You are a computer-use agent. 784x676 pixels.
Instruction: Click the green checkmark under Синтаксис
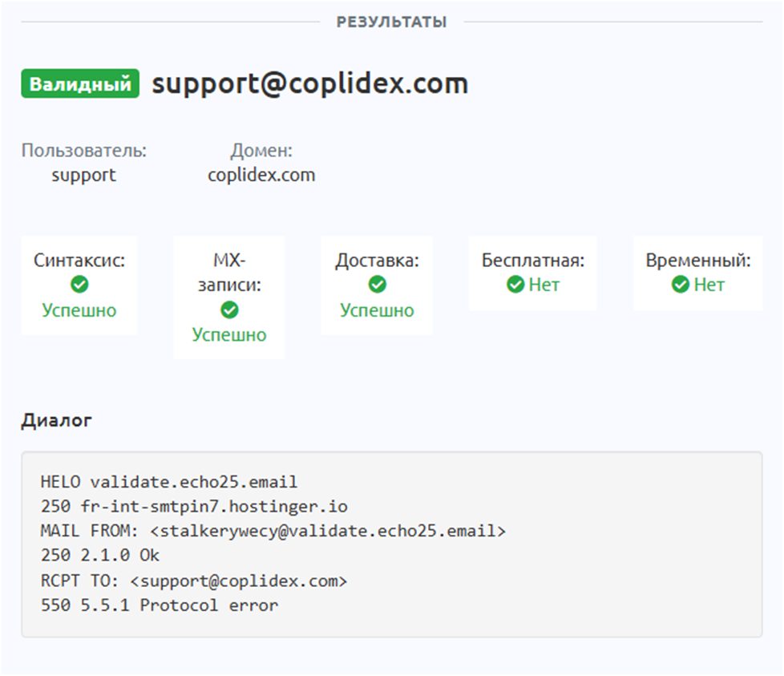[79, 285]
